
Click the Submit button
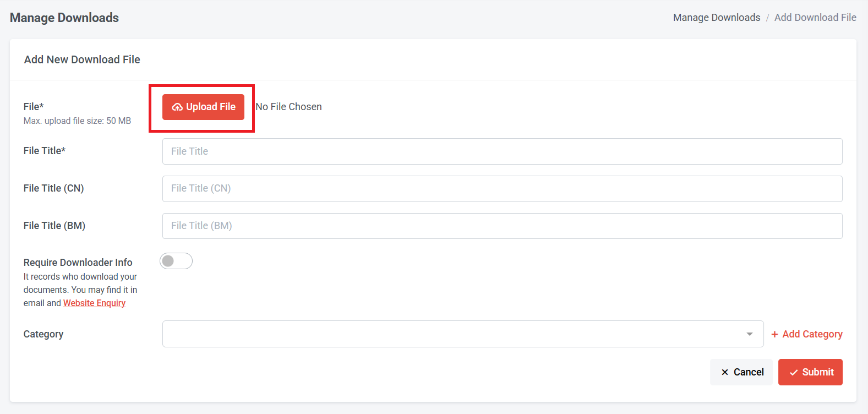pyautogui.click(x=810, y=372)
